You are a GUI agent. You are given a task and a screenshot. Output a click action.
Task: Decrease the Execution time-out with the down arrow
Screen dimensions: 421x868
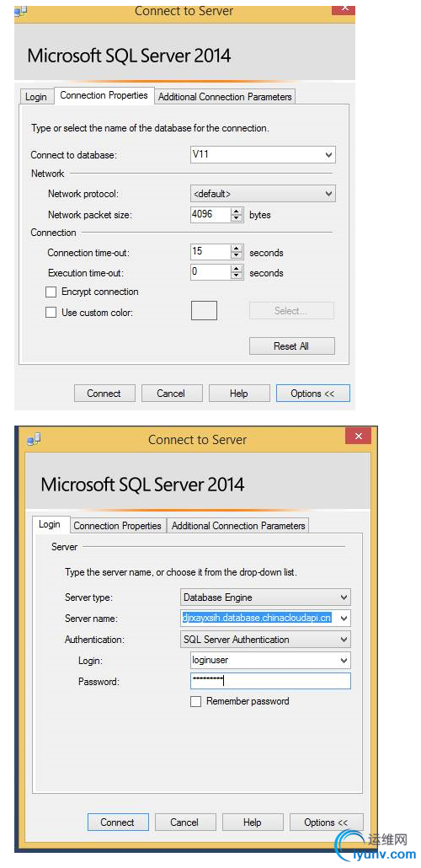(237, 276)
